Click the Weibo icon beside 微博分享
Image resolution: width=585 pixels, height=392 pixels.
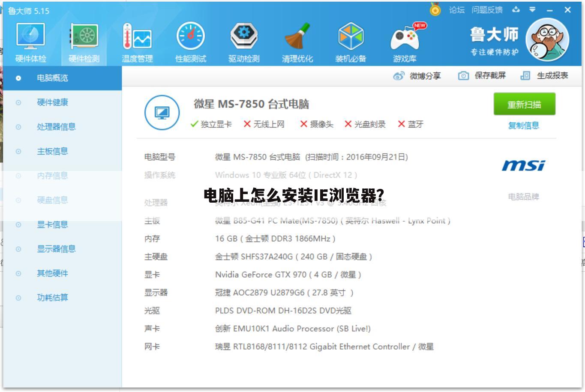(399, 76)
